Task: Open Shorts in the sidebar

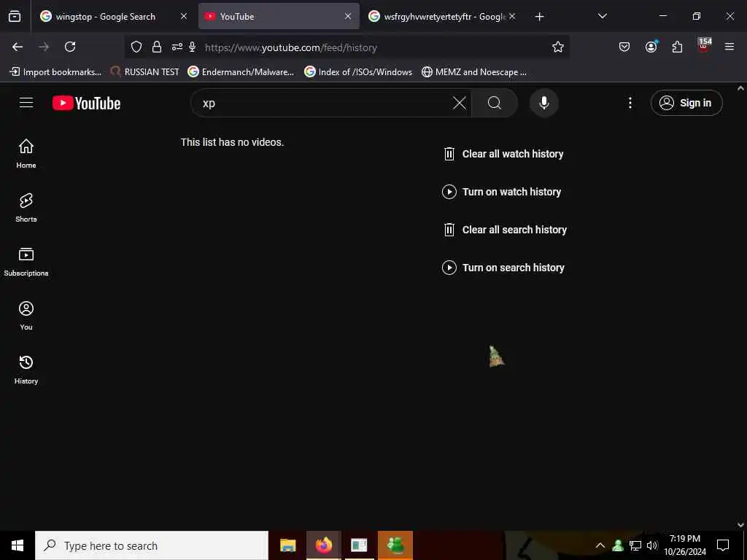Action: 26,208
